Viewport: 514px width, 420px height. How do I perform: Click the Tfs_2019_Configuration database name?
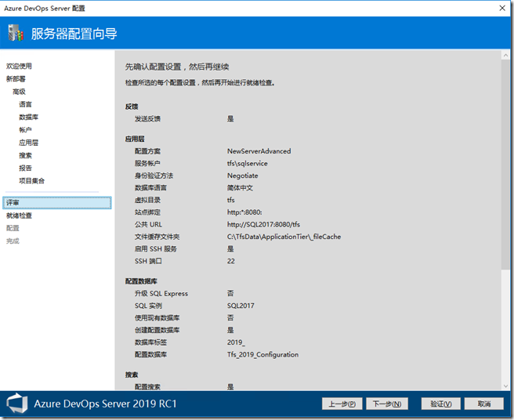pyautogui.click(x=263, y=355)
